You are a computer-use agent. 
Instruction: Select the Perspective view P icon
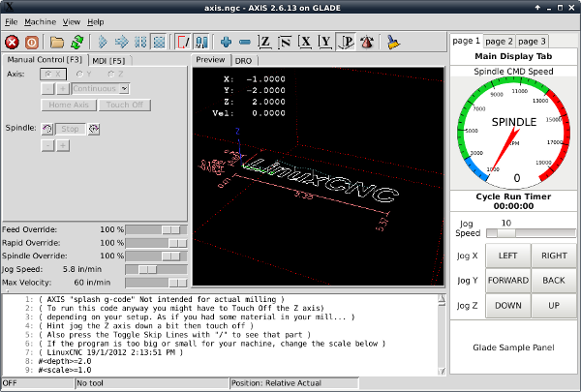pyautogui.click(x=346, y=43)
